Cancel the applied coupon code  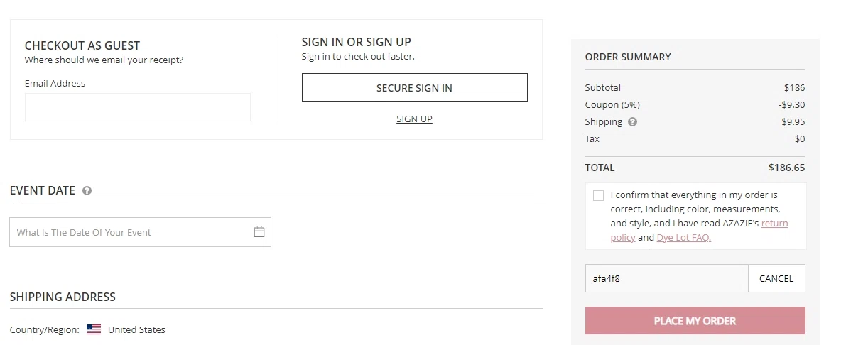tap(776, 278)
